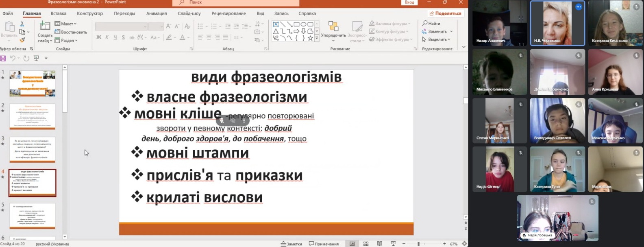Click the Вход sign-in button
Viewport: 644px width, 247px height.
pos(409,2)
